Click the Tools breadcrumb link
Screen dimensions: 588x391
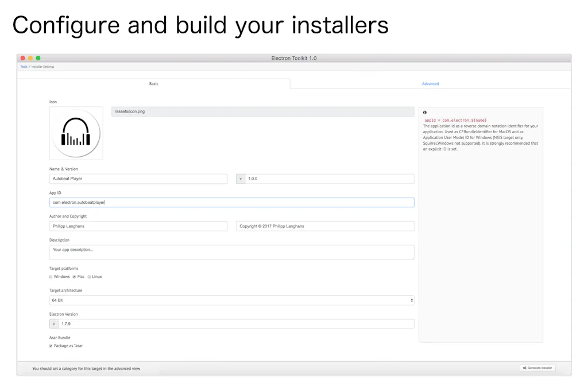(24, 66)
